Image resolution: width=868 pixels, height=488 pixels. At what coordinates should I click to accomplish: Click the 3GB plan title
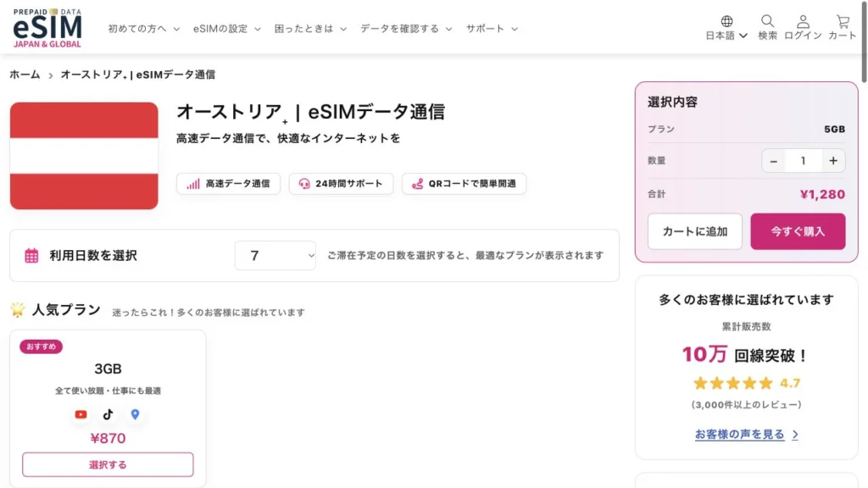point(108,369)
